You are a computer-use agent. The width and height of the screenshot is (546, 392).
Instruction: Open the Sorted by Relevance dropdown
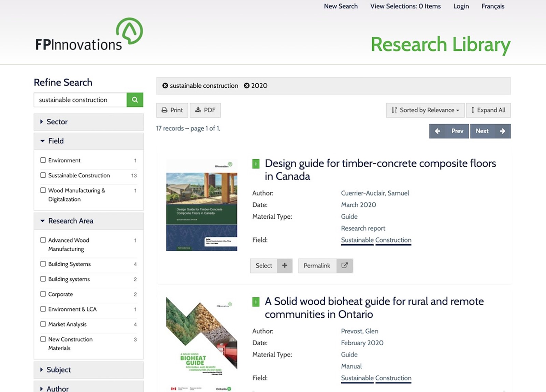coord(425,110)
